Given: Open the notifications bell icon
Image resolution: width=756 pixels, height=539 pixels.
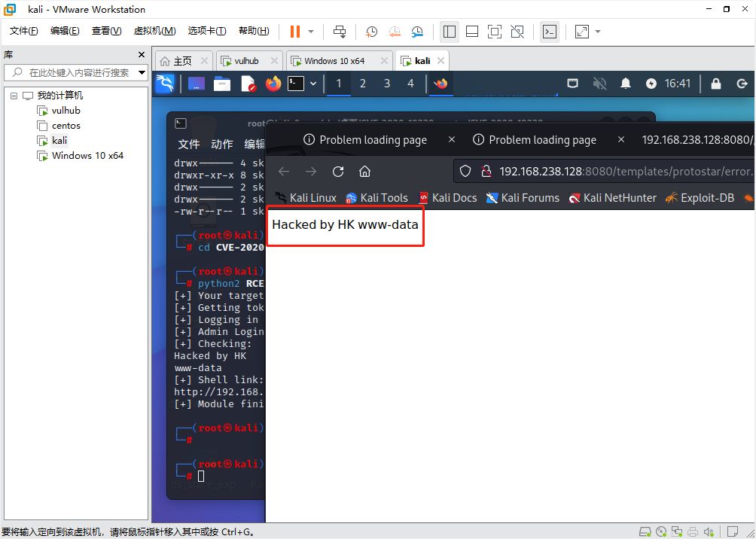Looking at the screenshot, I should (x=625, y=84).
